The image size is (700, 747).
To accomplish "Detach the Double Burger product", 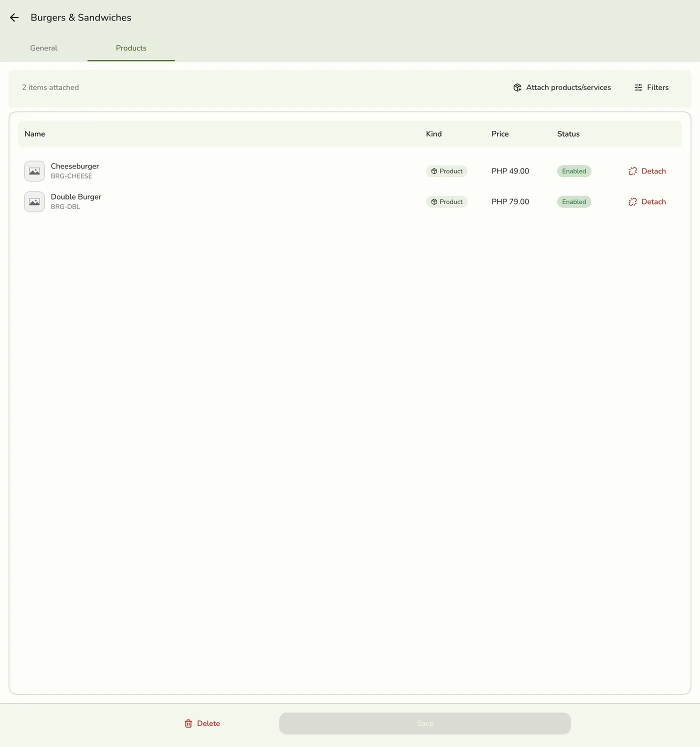I will (x=647, y=202).
